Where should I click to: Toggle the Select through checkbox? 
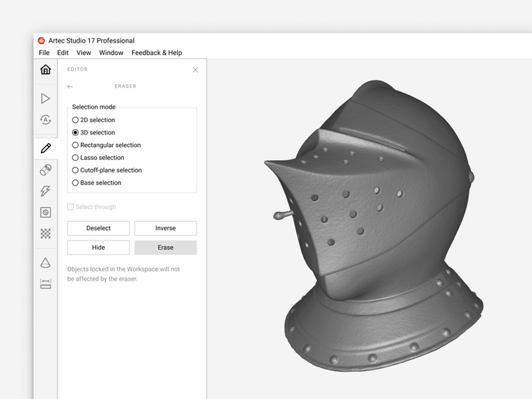[71, 207]
